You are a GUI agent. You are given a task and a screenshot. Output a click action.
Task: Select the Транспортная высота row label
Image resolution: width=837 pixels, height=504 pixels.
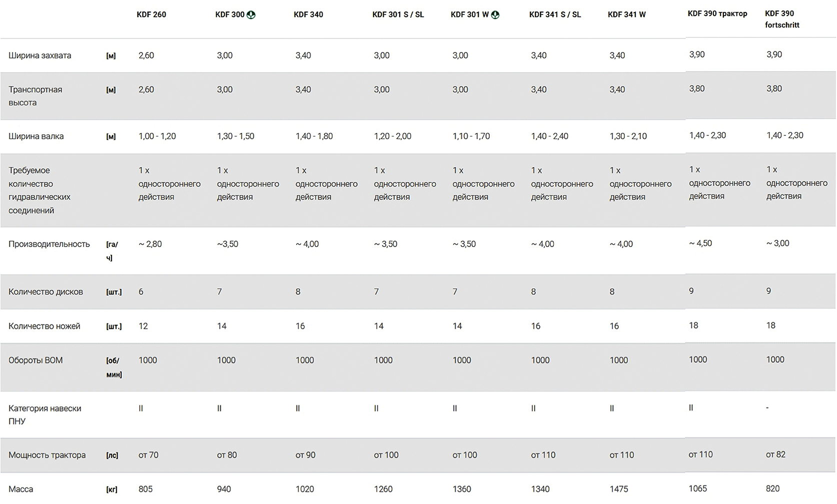36,96
